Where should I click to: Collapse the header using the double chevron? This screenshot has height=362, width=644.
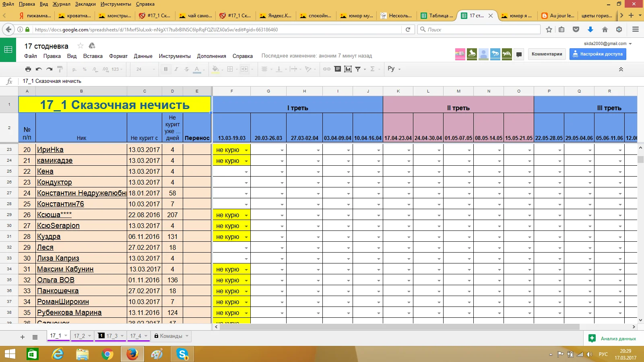click(621, 69)
